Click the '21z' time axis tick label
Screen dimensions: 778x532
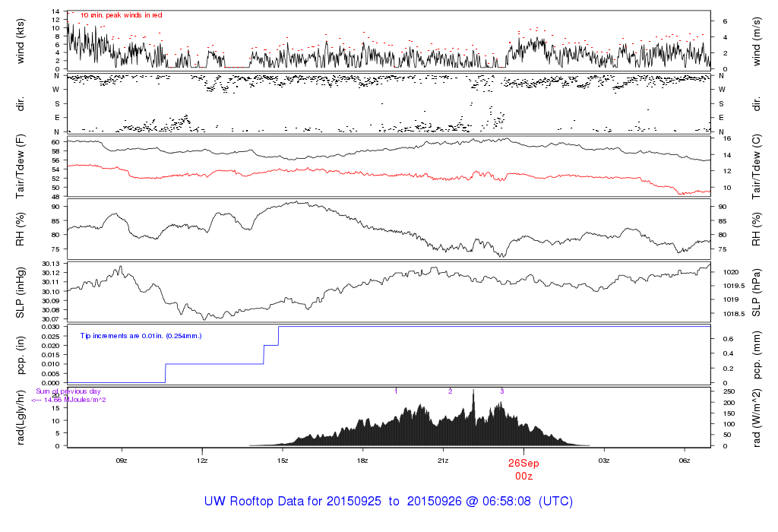pyautogui.click(x=443, y=461)
